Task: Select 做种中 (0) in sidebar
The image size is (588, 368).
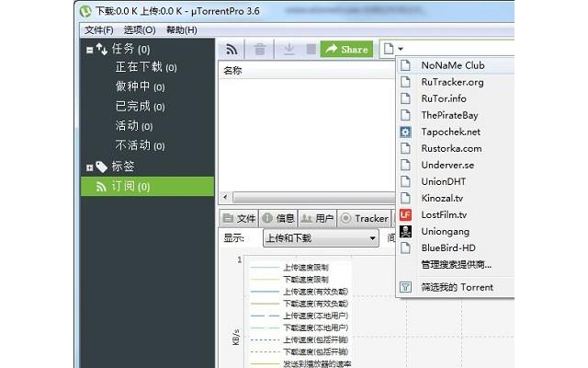Action: click(x=140, y=86)
